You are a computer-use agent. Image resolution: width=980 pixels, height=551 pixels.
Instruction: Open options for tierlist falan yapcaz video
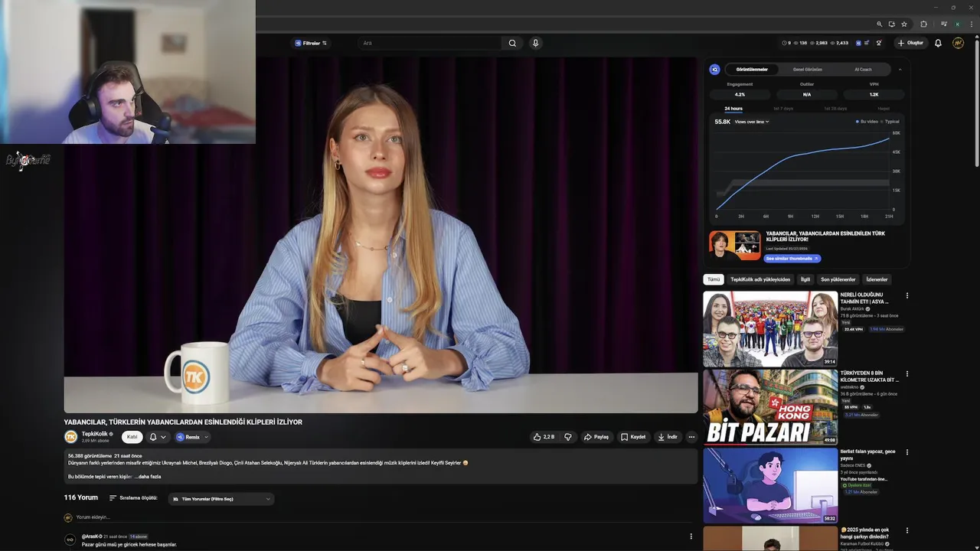[x=907, y=452]
